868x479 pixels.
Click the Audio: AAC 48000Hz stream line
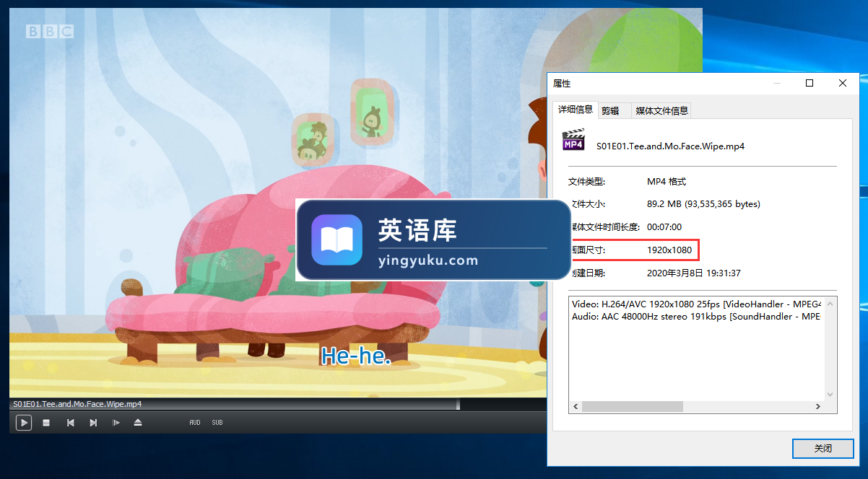point(696,316)
